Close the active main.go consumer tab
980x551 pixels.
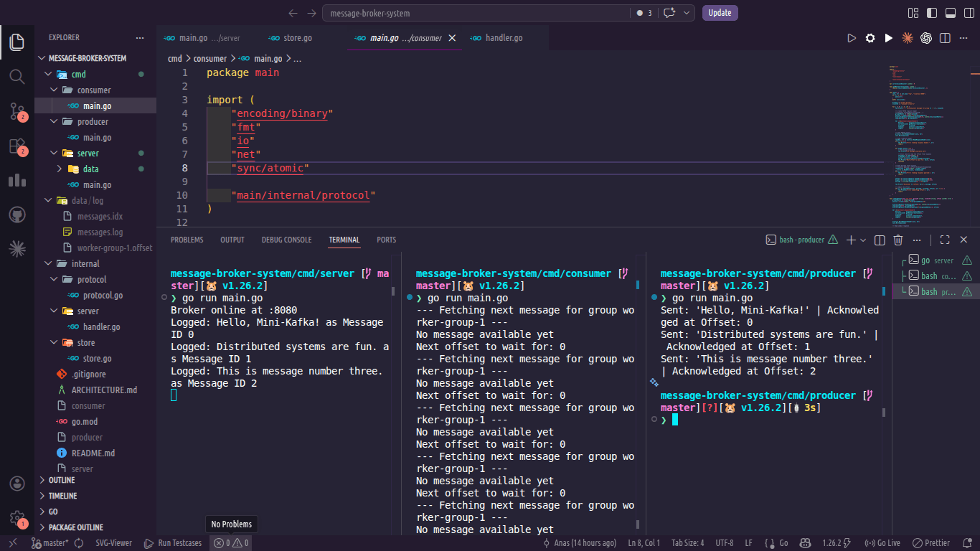pos(452,38)
